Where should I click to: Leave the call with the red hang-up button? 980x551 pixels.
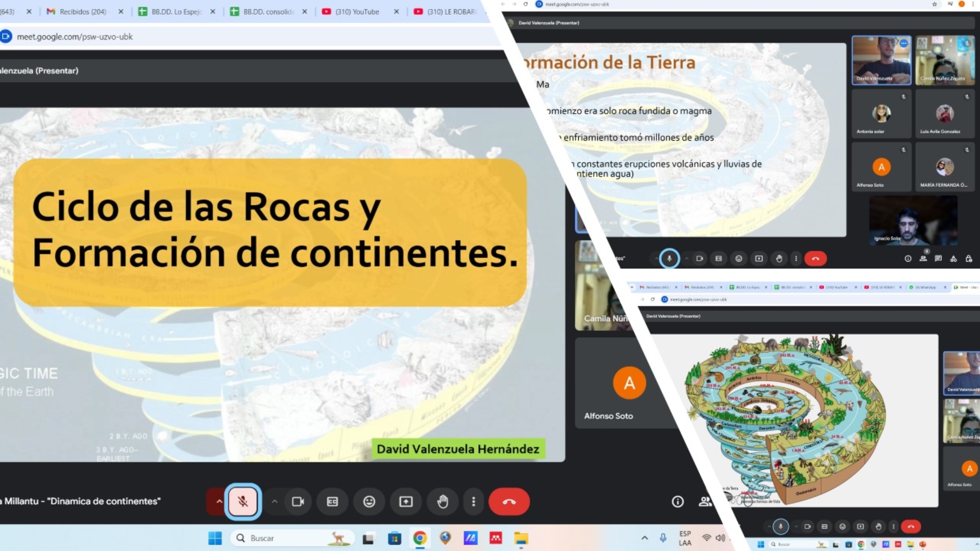pos(509,502)
